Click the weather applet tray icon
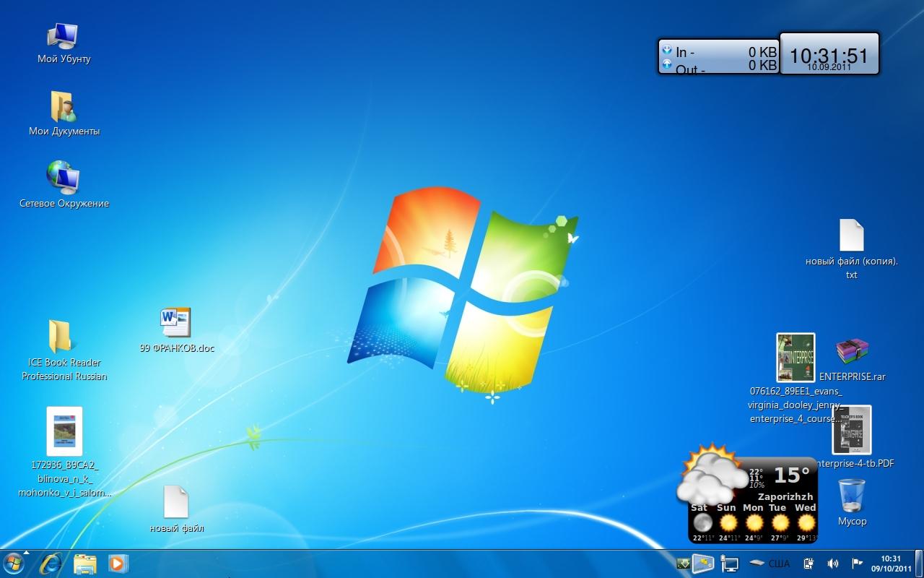 (x=703, y=564)
